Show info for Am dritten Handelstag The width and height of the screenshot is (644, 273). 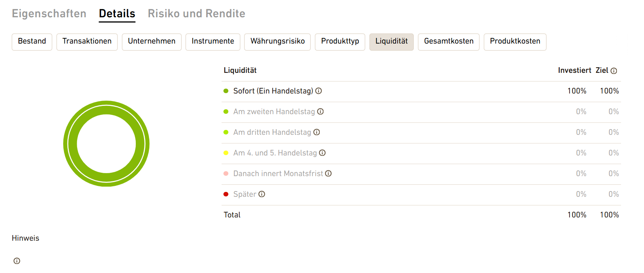coord(317,132)
